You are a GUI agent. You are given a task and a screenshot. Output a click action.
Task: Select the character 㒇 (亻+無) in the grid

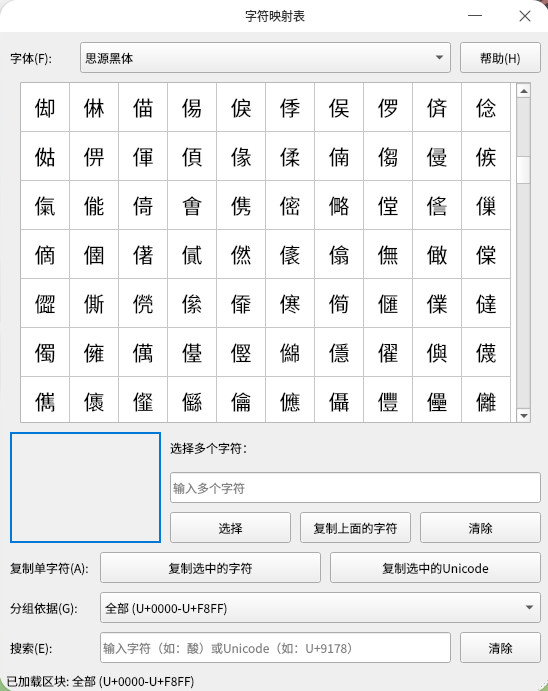click(388, 254)
